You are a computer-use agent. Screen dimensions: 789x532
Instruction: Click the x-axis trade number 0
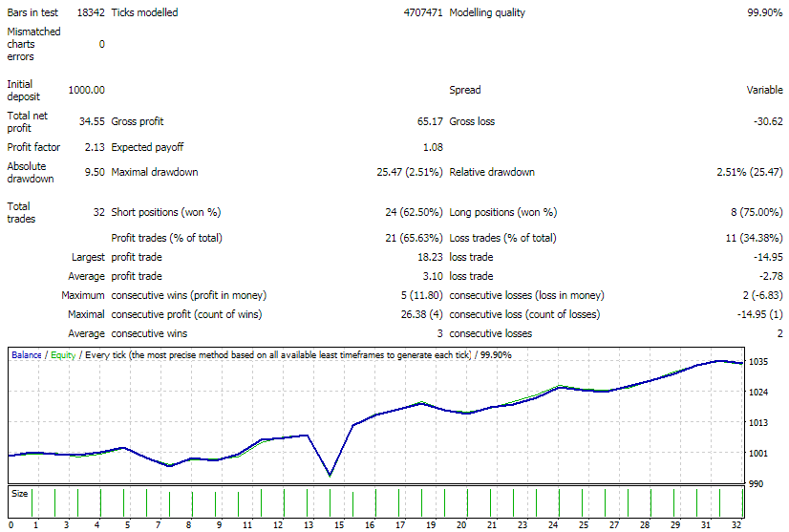tap(11, 525)
